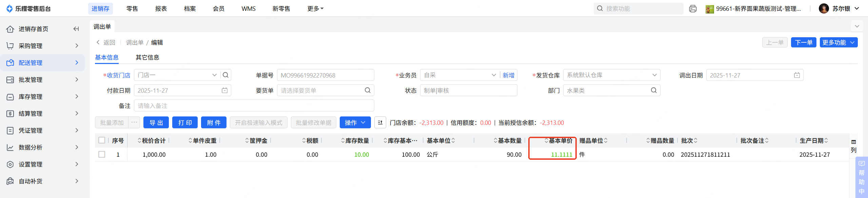The height and width of the screenshot is (198, 868).
Task: Expand the 更多功能 dropdown
Action: 838,42
